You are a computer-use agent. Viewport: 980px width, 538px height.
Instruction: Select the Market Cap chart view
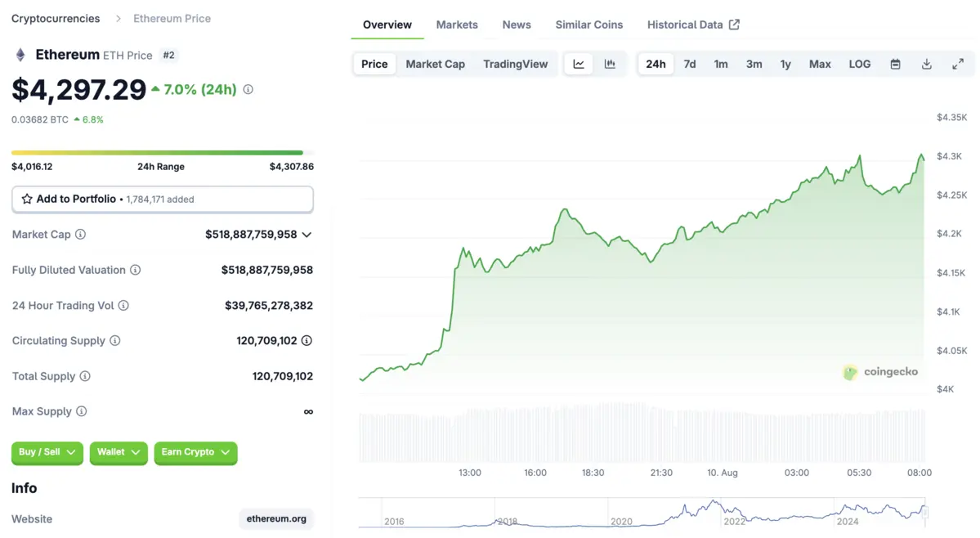[435, 64]
